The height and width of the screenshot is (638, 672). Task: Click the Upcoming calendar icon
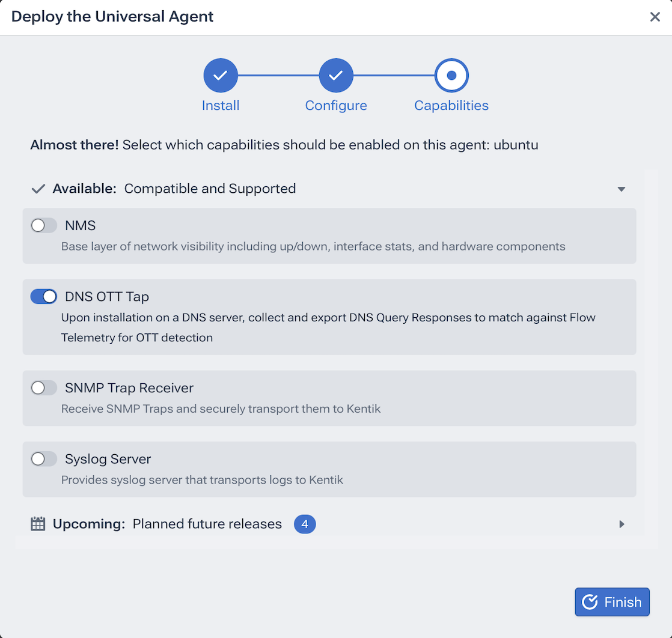38,524
